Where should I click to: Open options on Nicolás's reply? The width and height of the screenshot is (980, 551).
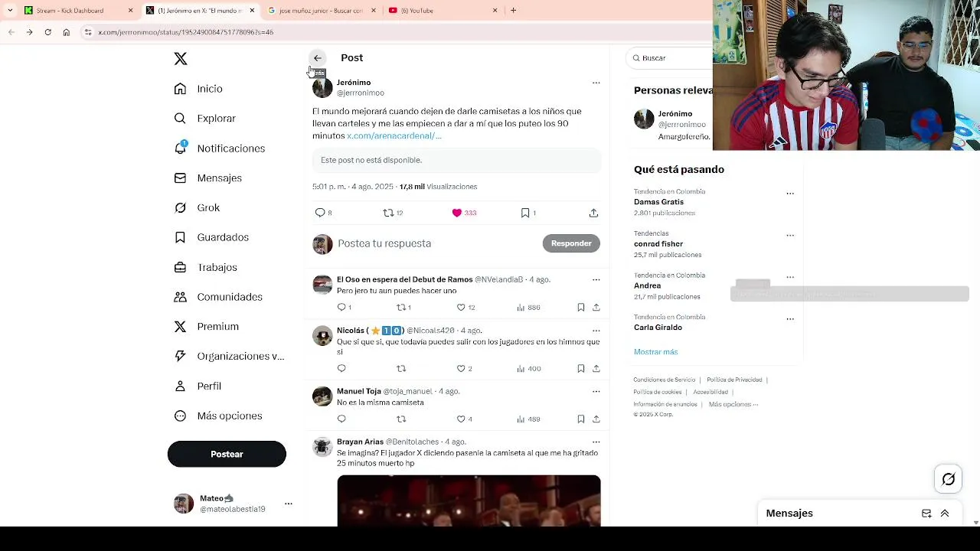click(x=596, y=331)
